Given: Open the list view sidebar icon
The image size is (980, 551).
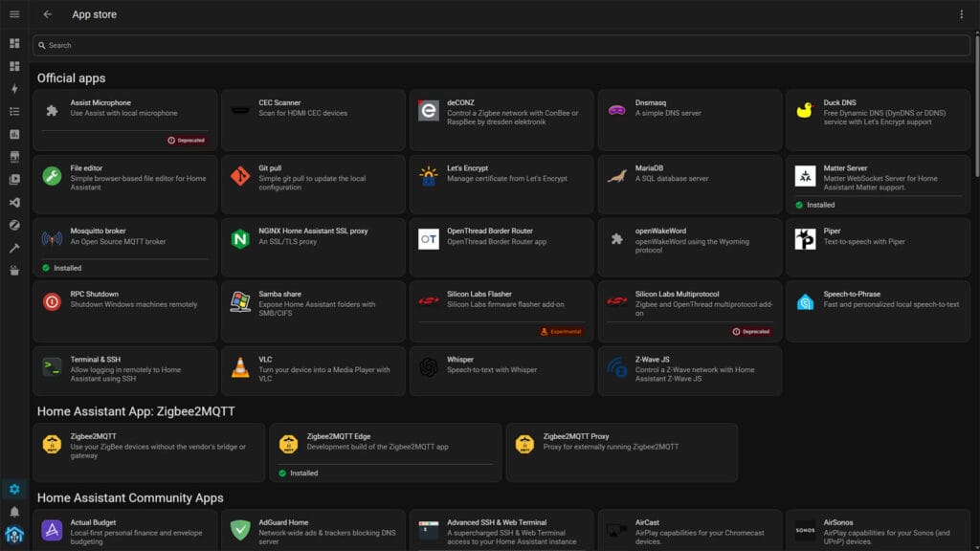Looking at the screenshot, I should coord(14,111).
